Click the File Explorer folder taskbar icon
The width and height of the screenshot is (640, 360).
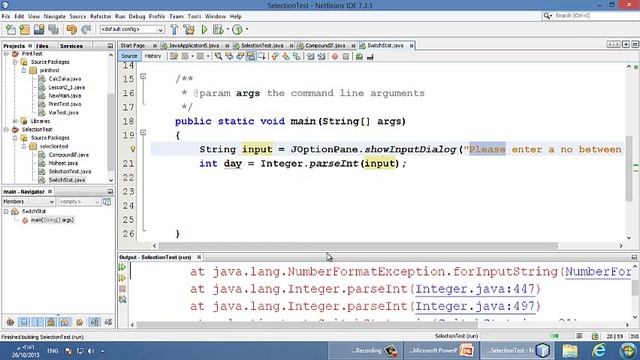(570, 350)
